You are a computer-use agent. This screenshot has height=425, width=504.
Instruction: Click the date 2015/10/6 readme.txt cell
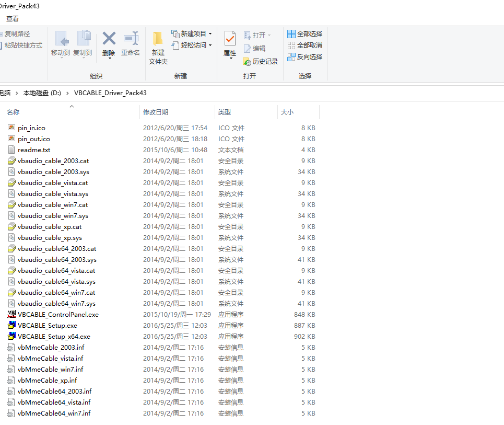tap(175, 150)
